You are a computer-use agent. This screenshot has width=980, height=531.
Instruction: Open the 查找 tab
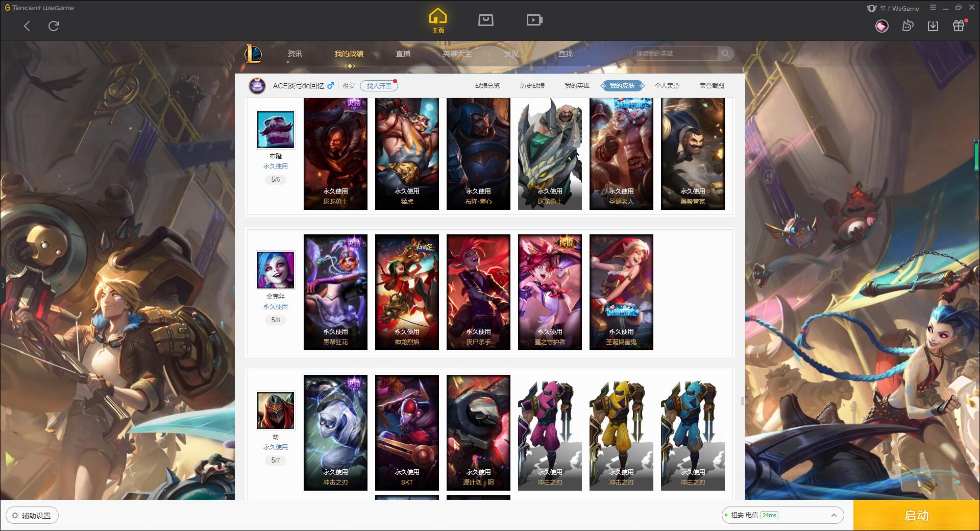(x=566, y=54)
